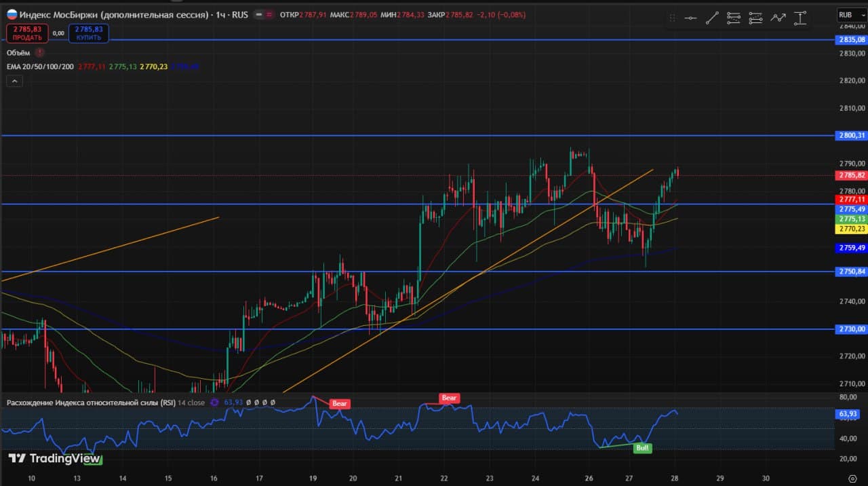Toggle the market status pill indicator
The height and width of the screenshot is (486, 868).
[263, 14]
